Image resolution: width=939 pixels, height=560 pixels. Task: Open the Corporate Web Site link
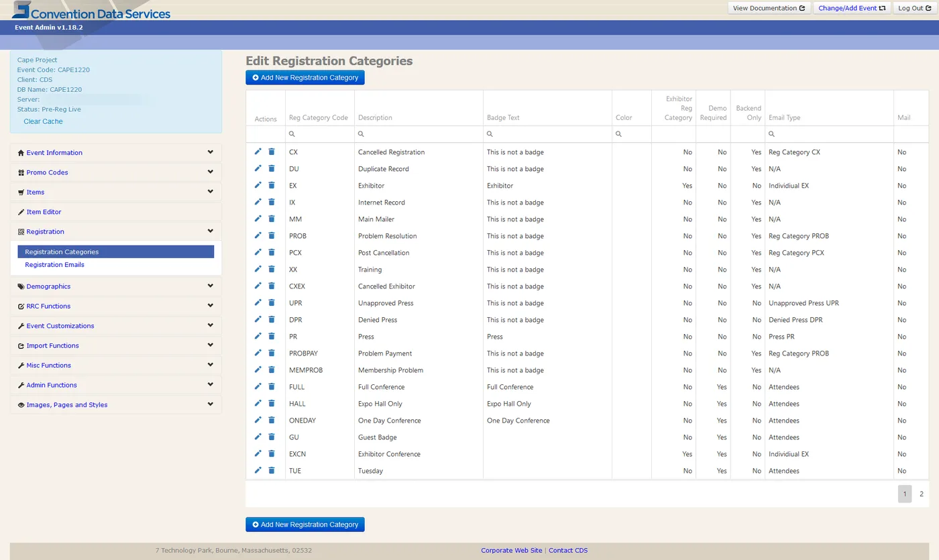click(x=511, y=551)
